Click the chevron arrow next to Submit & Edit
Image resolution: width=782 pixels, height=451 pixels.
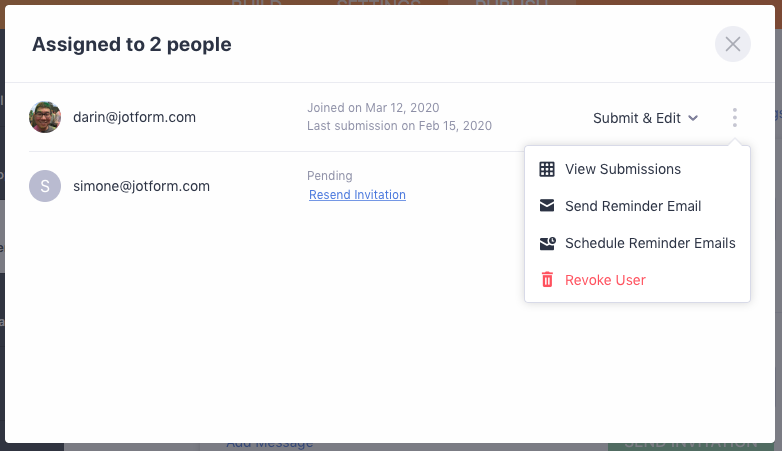(692, 118)
